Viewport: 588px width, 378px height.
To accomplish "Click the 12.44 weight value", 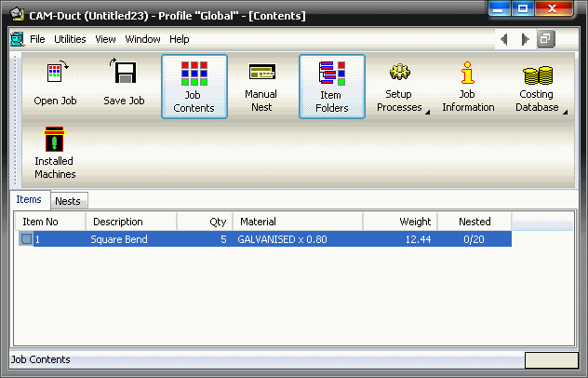I will click(x=418, y=239).
